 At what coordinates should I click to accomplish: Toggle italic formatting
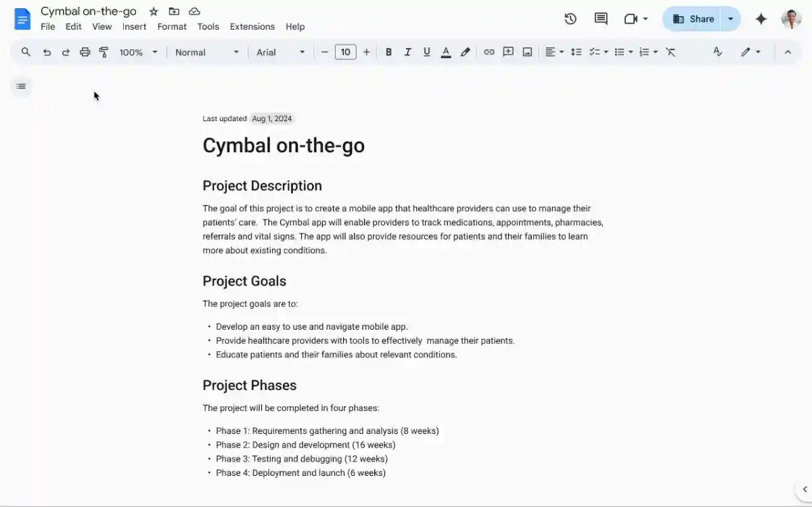pyautogui.click(x=407, y=52)
